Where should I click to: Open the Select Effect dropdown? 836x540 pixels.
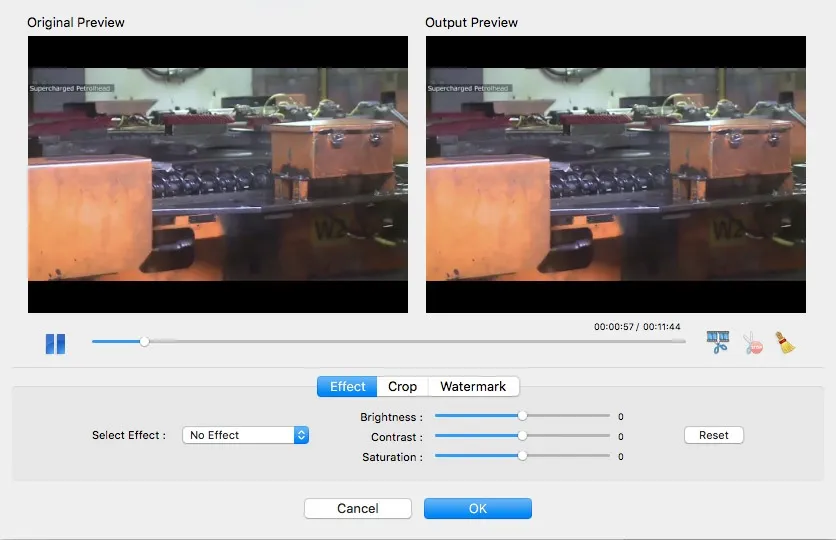[246, 435]
